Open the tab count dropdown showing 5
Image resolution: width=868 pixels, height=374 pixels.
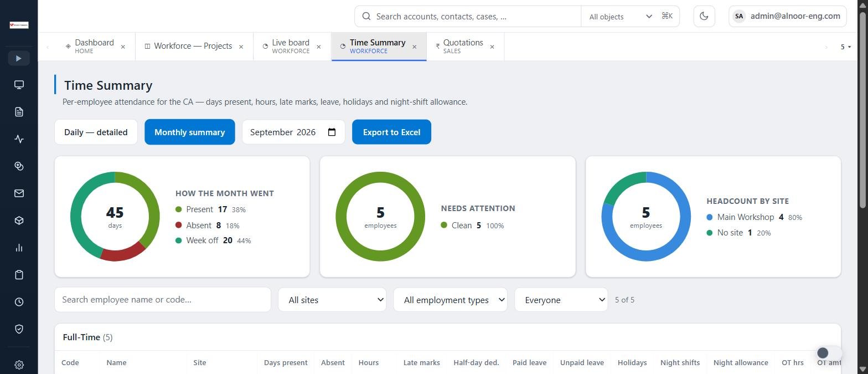[x=845, y=47]
